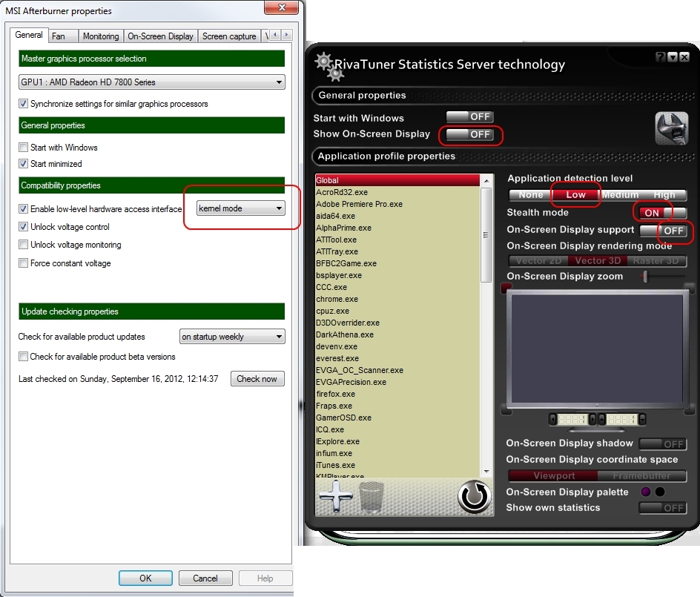
Task: Click the add application profile plus icon
Action: 336,497
